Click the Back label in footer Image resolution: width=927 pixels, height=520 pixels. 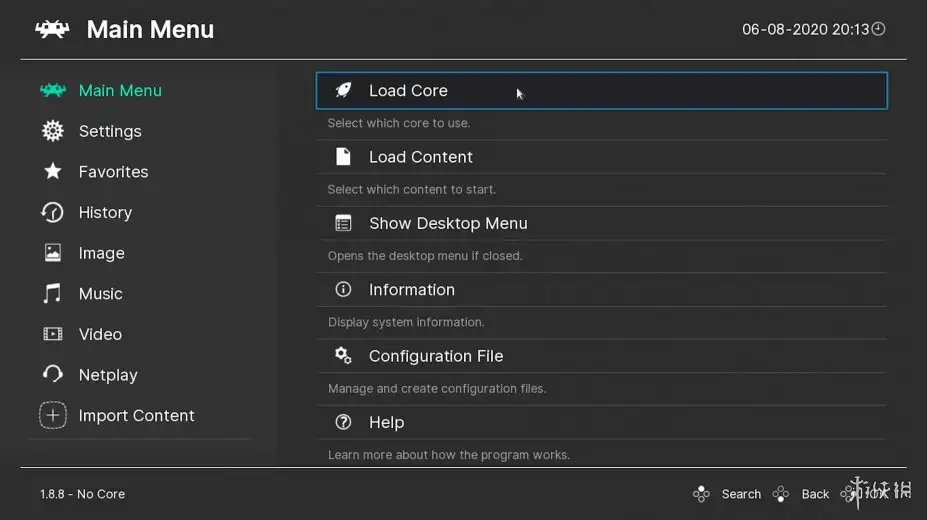815,494
